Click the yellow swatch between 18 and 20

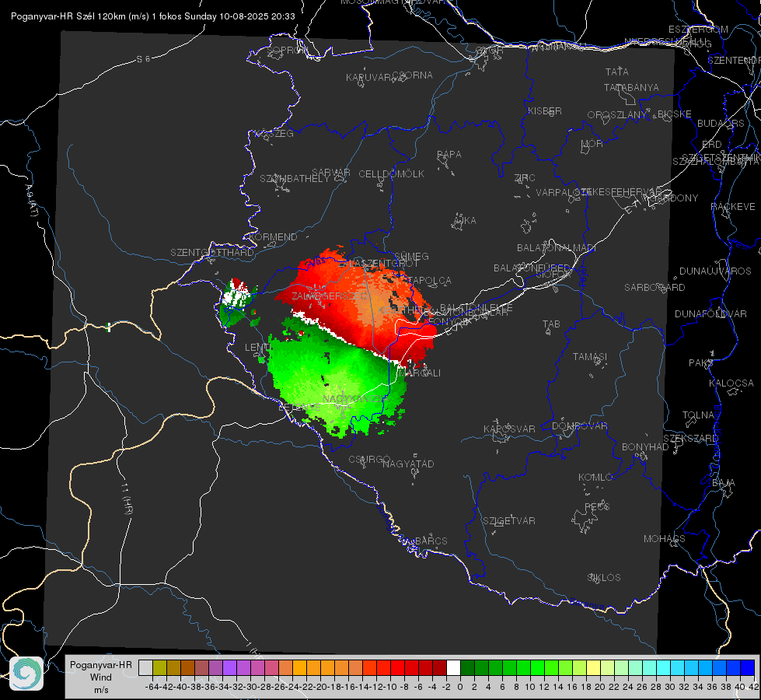tap(593, 667)
